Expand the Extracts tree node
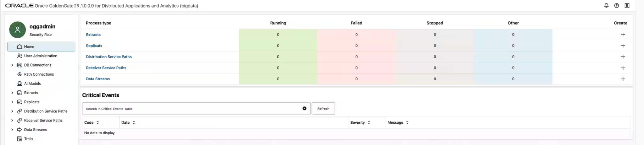The image size is (644, 145). click(x=12, y=93)
